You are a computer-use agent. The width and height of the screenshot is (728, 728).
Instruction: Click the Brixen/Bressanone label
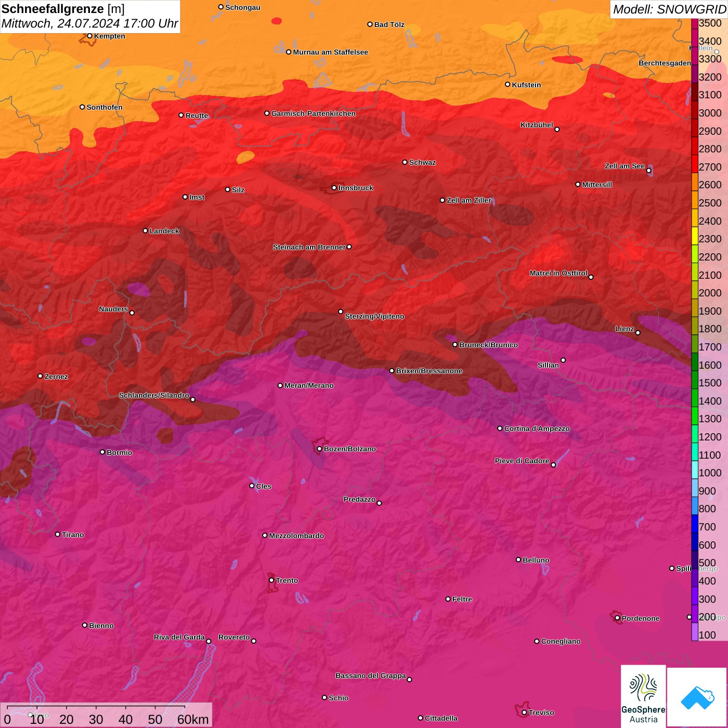tap(429, 371)
